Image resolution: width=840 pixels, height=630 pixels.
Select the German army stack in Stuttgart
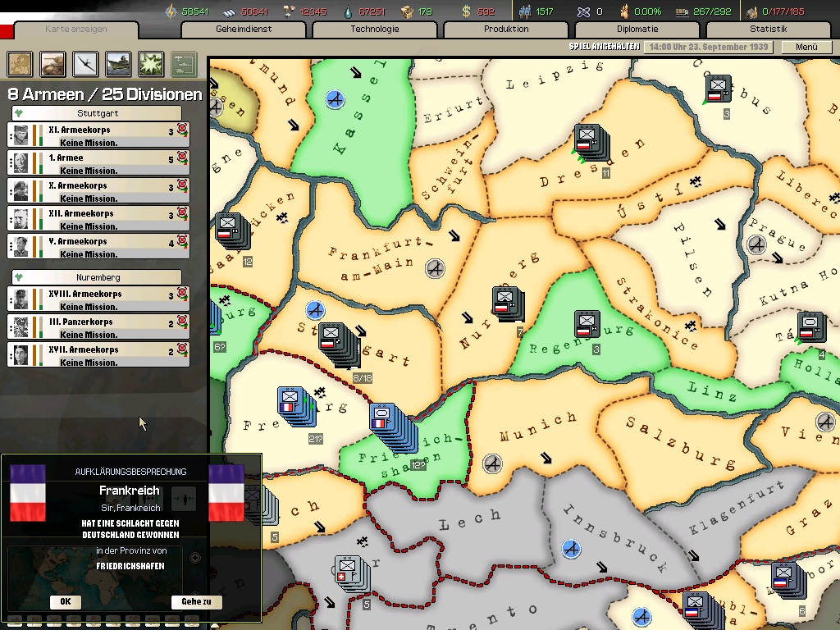339,345
